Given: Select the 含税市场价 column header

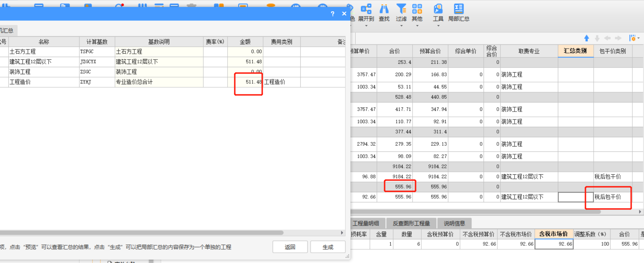Looking at the screenshot, I should (x=554, y=234).
